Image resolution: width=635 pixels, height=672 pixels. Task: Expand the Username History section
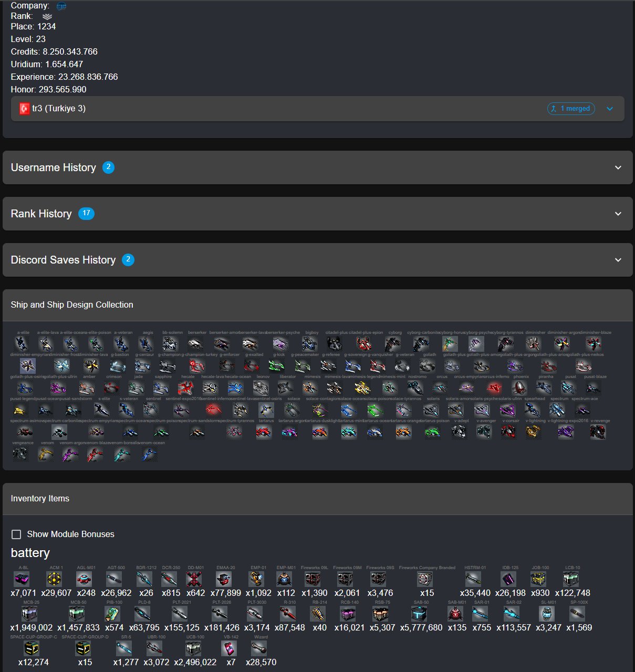pyautogui.click(x=317, y=167)
